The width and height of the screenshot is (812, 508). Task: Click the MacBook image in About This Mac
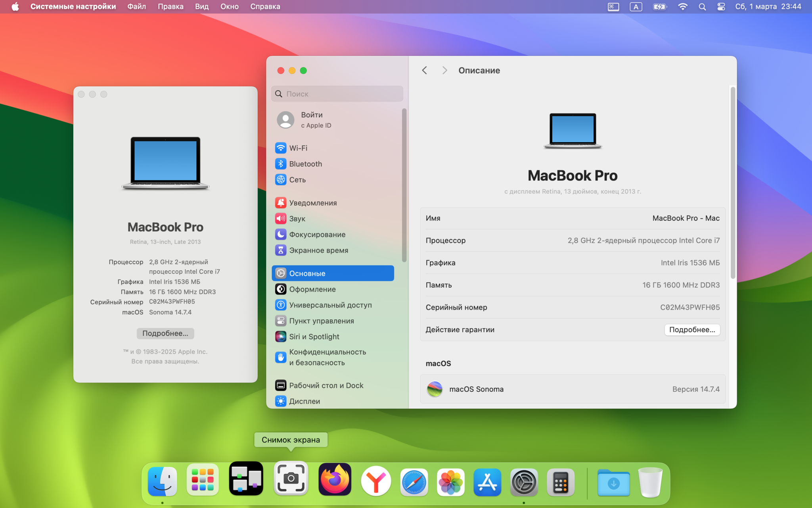pyautogui.click(x=165, y=163)
